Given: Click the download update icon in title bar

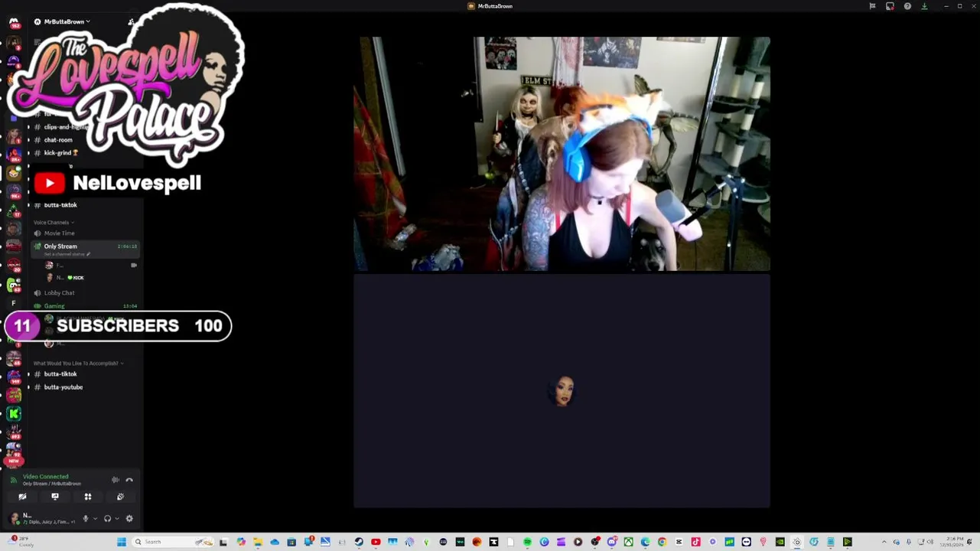Looking at the screenshot, I should click(x=924, y=6).
